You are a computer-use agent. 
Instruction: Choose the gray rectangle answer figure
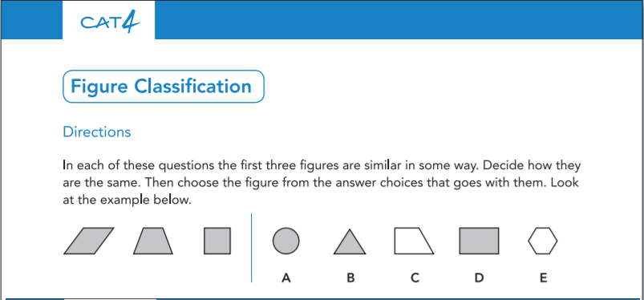click(x=479, y=241)
